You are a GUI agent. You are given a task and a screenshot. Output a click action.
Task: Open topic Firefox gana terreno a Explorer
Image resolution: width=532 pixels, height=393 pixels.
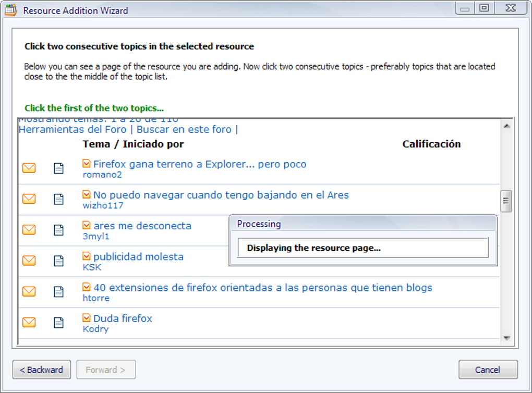click(x=199, y=164)
